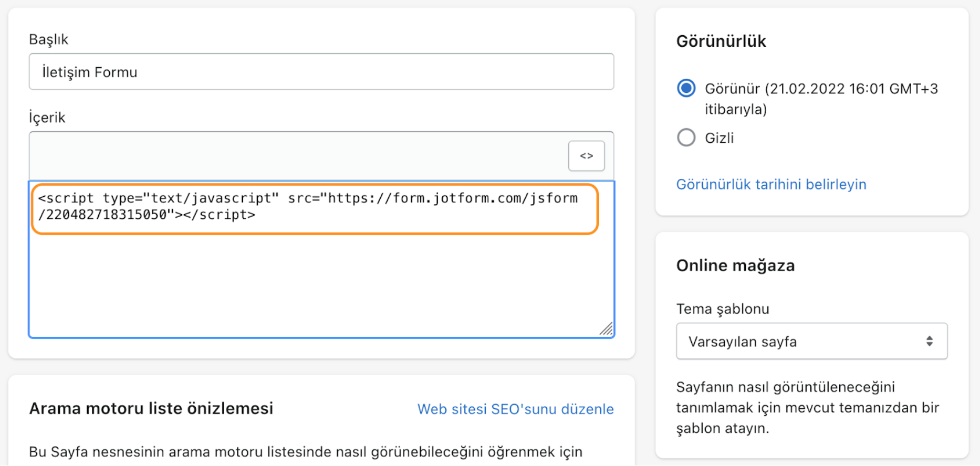The image size is (980, 466).
Task: Grab the resize handle of the content textarea
Action: pos(607,329)
